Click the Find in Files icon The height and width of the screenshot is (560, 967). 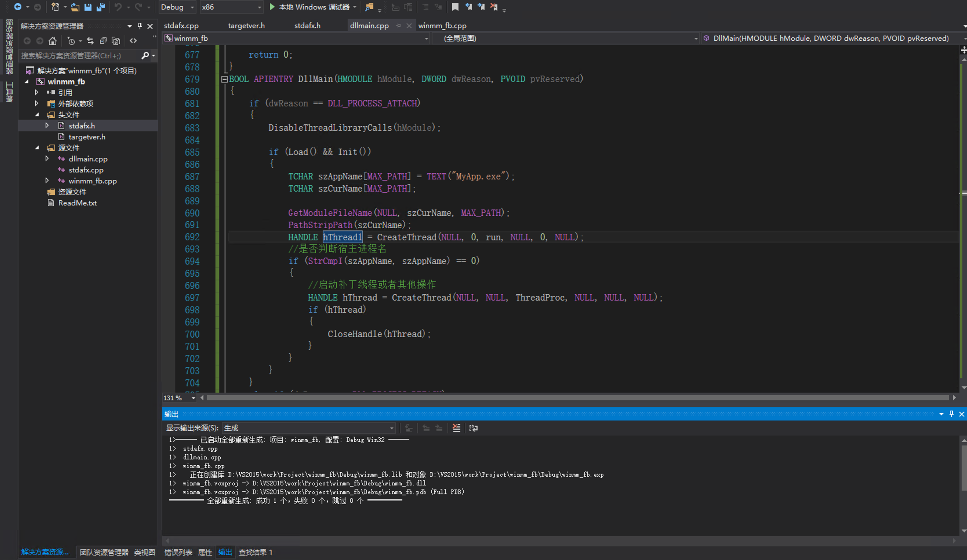[369, 7]
